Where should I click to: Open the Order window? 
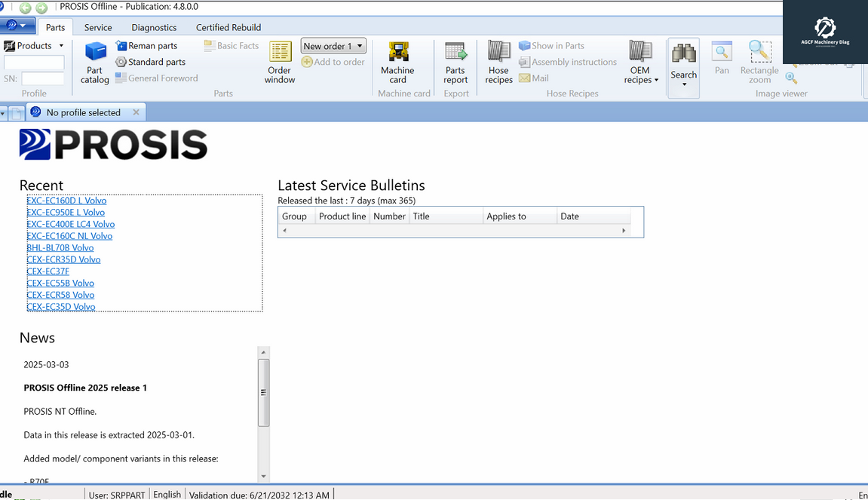tap(280, 62)
